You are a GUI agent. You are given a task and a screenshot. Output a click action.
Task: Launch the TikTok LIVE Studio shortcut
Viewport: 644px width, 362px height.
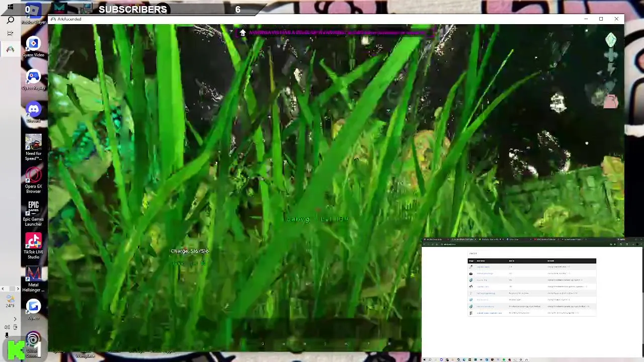tap(33, 246)
